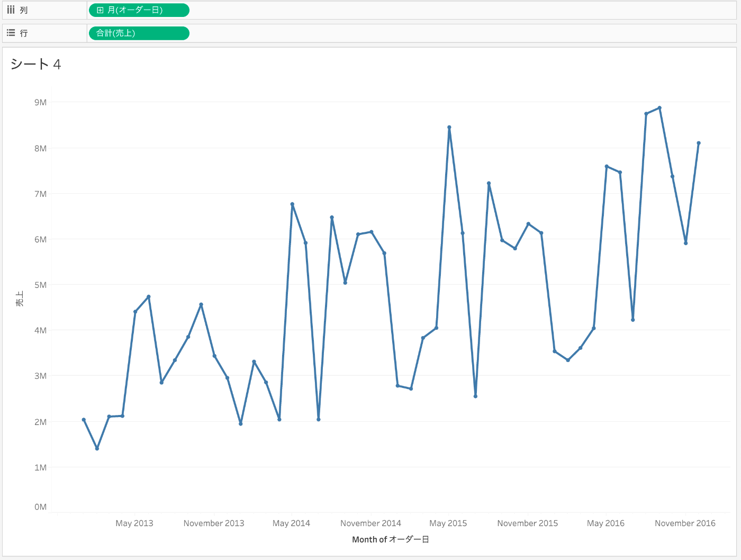Click the 9M axis label
Screen dimensions: 741x560
pyautogui.click(x=41, y=102)
